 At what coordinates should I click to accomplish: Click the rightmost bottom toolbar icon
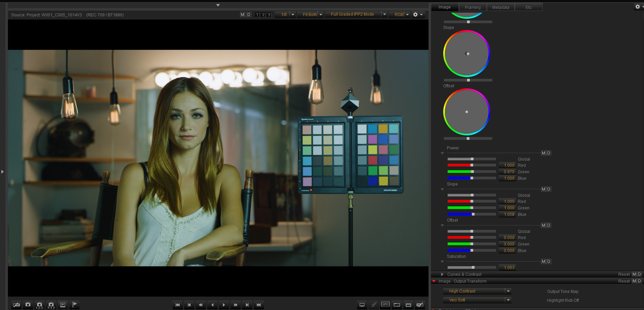point(420,305)
